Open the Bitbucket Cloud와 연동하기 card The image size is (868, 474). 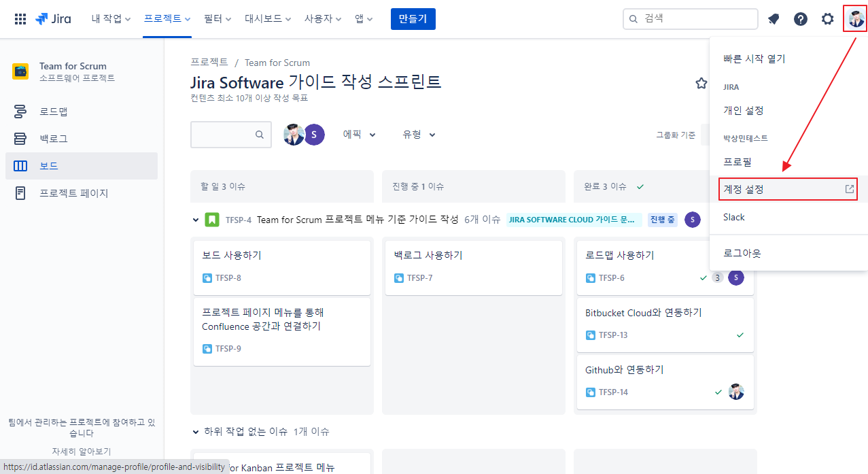(x=665, y=324)
